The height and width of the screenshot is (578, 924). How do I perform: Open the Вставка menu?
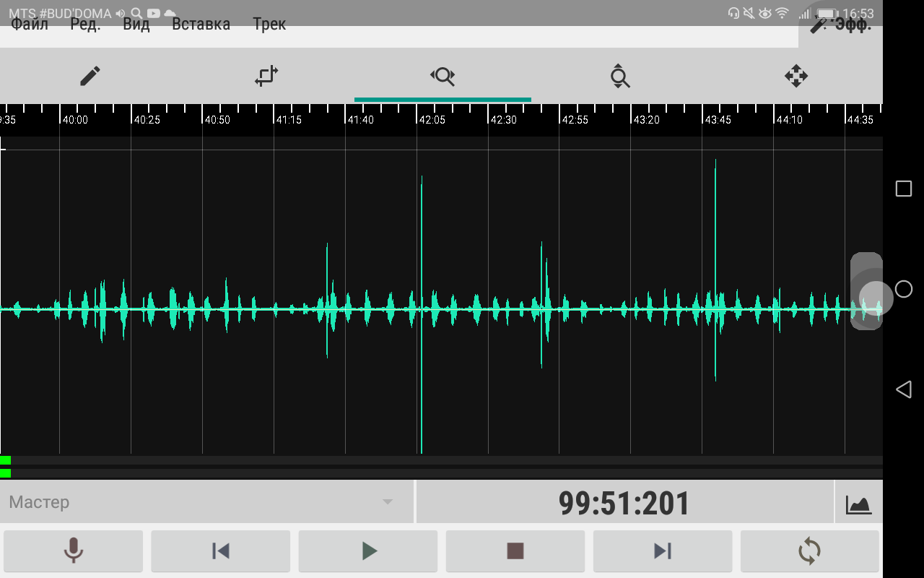coord(201,25)
